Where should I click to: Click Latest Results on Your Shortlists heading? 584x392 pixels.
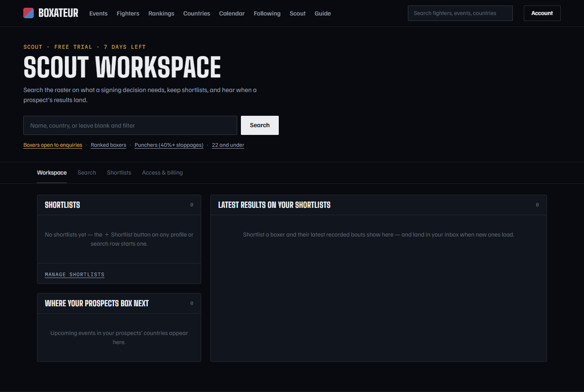[274, 205]
